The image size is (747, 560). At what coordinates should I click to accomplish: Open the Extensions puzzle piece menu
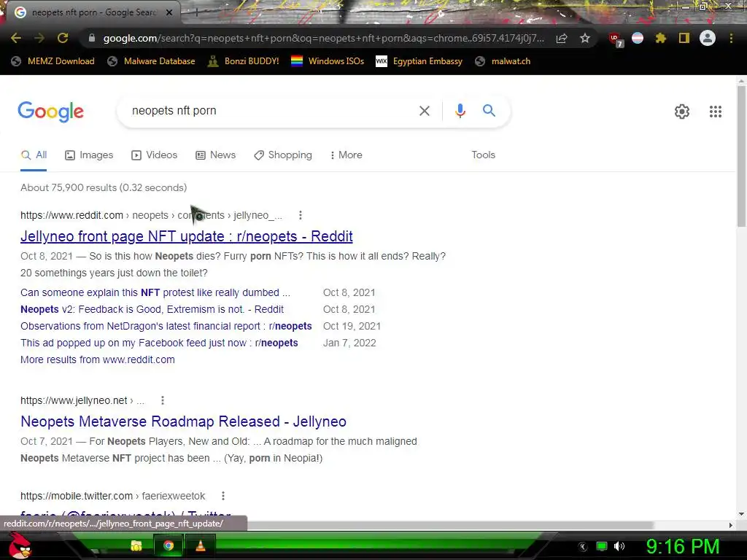coord(661,38)
